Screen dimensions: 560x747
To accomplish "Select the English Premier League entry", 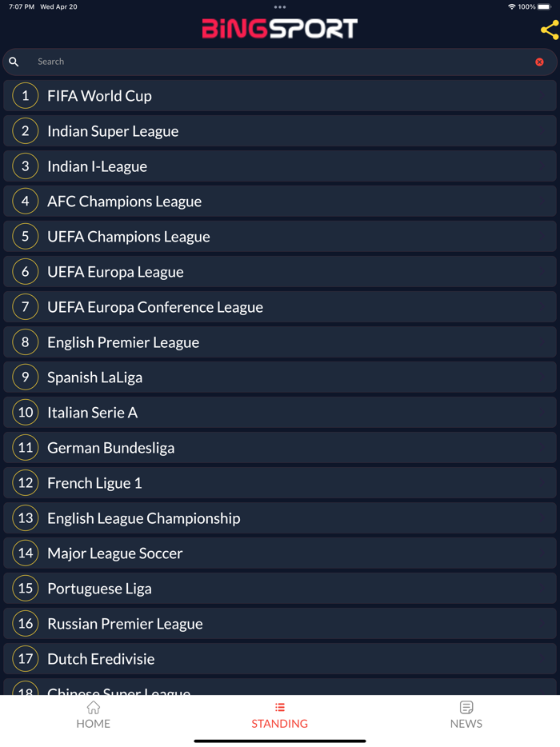I will coord(280,342).
